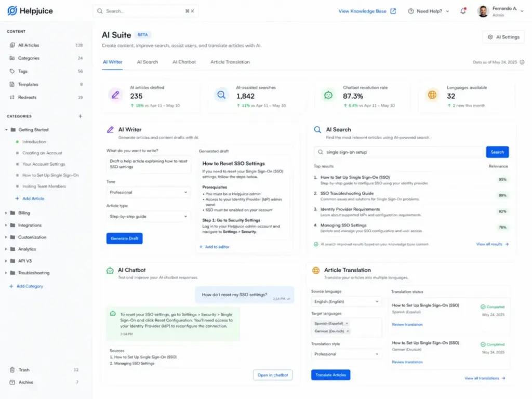Switch to the Article Translation tab
Viewport: 532px width, 399px height.
coord(230,62)
